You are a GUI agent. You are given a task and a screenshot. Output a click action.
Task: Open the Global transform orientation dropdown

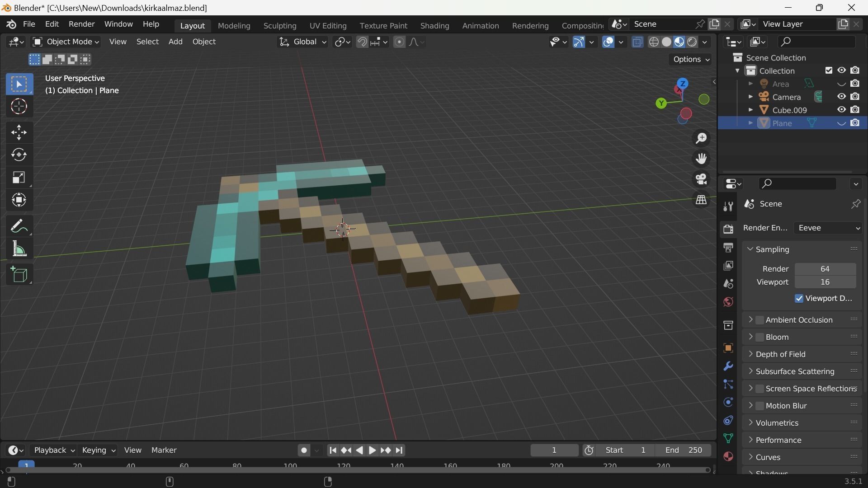click(302, 42)
